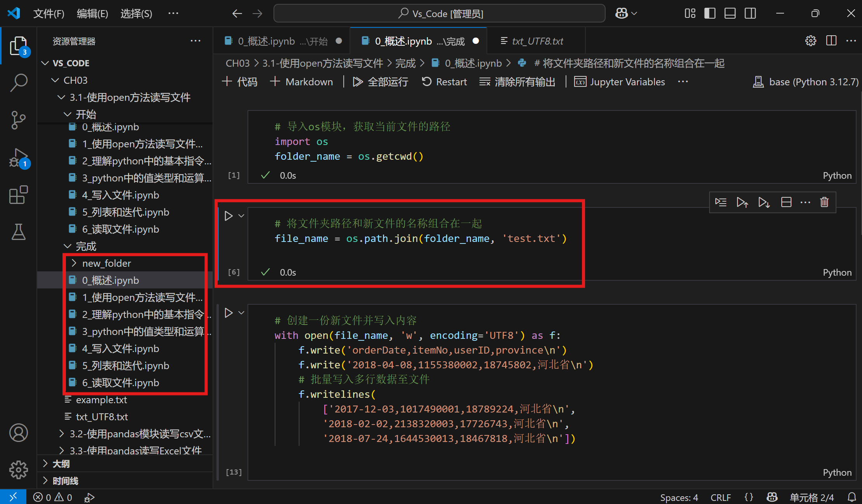Open Jupyter Variables panel

[620, 82]
